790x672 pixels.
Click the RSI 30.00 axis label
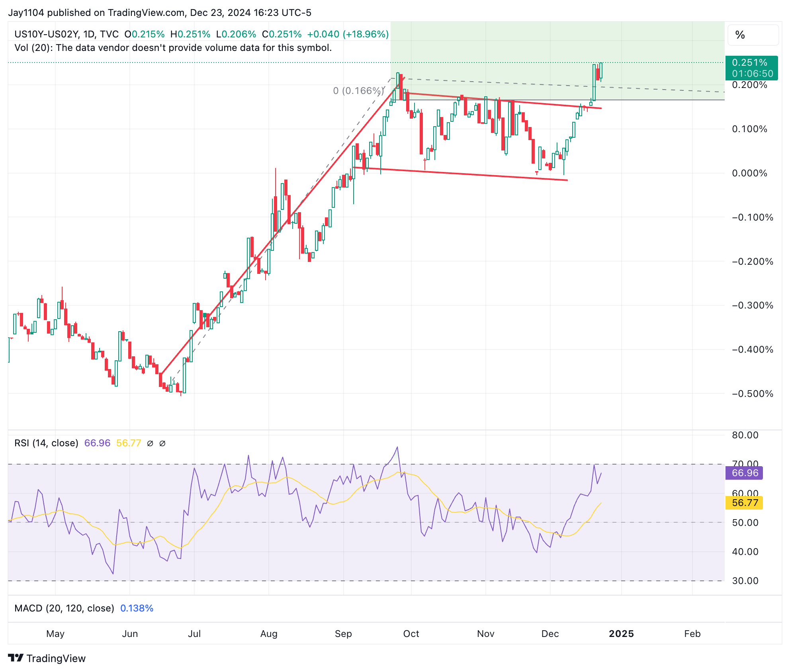(x=745, y=581)
